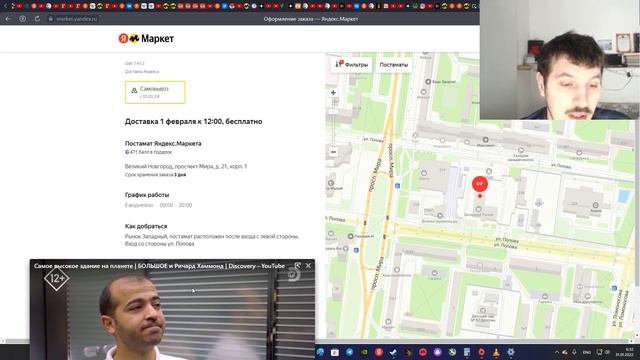
Task: Expand the system tray hidden icons chevron
Action: [557, 352]
